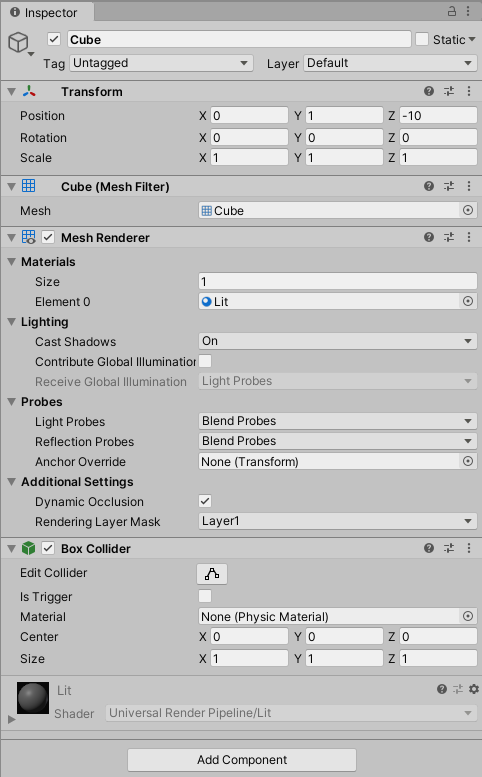Open the Reflection Probes dropdown
Image resolution: width=482 pixels, height=777 pixels.
(338, 441)
